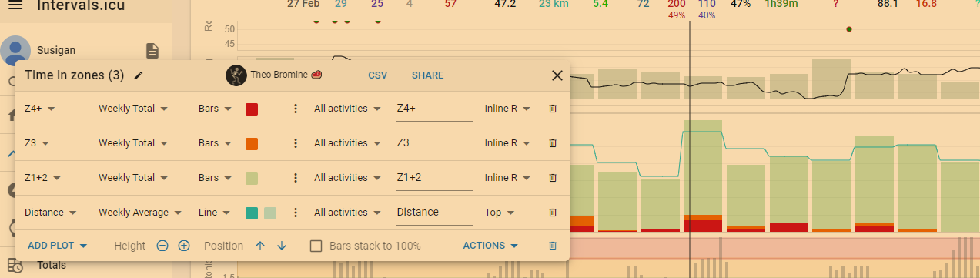
Task: Change Distance plot type from Line
Action: [215, 213]
